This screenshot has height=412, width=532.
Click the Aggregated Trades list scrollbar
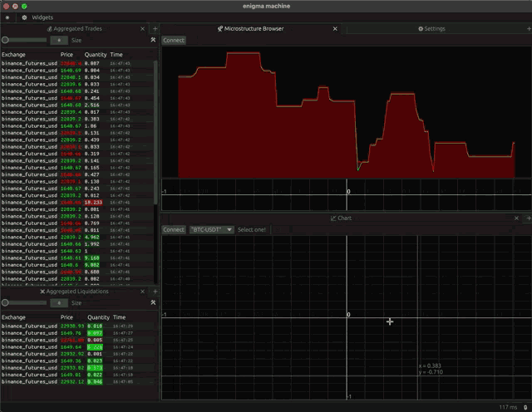(155, 132)
